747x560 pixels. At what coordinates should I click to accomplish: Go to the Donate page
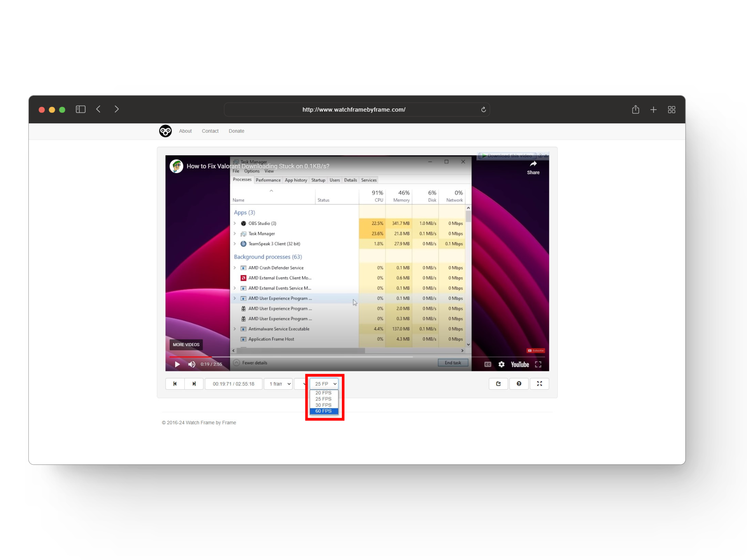[236, 131]
